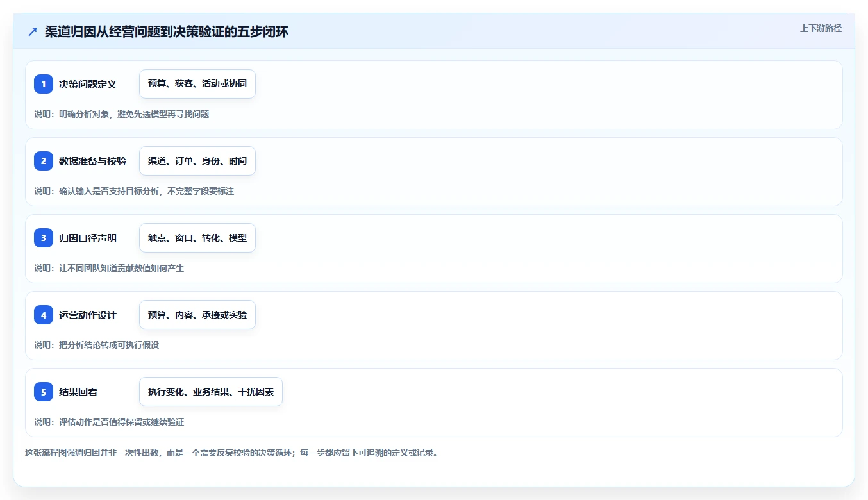This screenshot has width=868, height=500.
Task: Select the 运营动作设计 step title
Action: [x=88, y=315]
